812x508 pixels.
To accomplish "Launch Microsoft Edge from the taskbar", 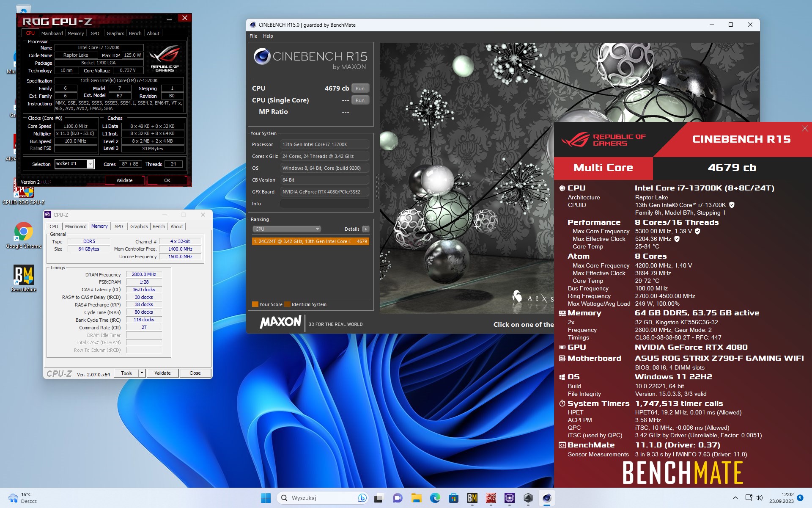I will tap(435, 498).
